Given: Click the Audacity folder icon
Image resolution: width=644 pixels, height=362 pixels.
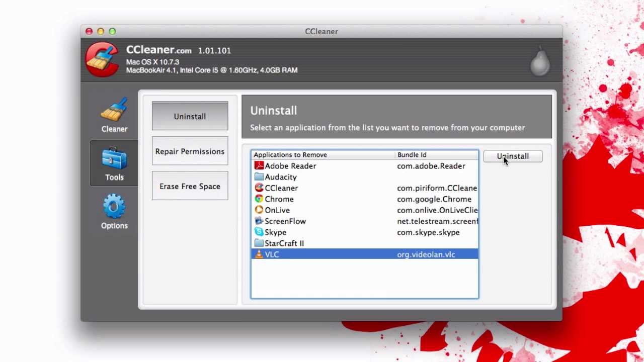Looking at the screenshot, I should point(259,177).
